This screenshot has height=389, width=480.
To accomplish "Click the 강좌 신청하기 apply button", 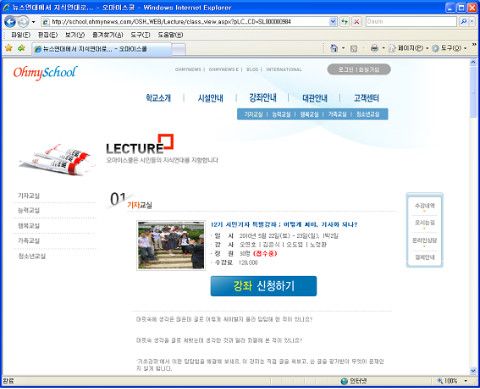I will click(x=264, y=286).
